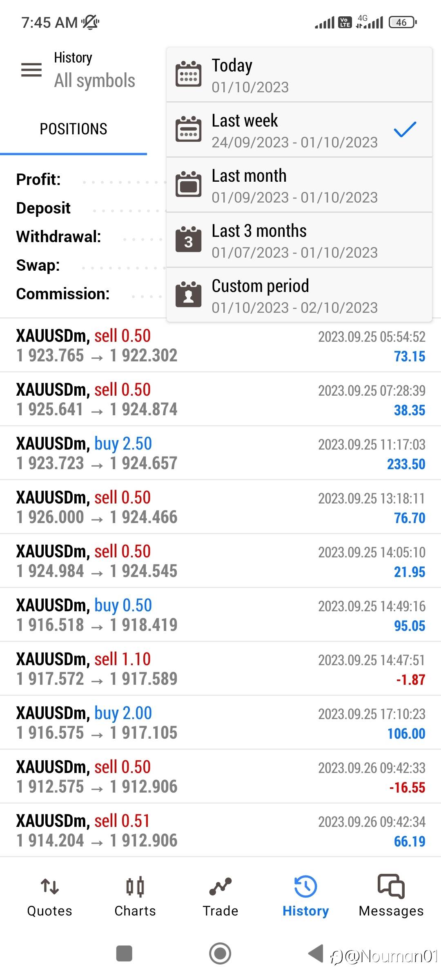The height and width of the screenshot is (980, 441).
Task: Open the Charts candlestick icon
Action: point(135,887)
